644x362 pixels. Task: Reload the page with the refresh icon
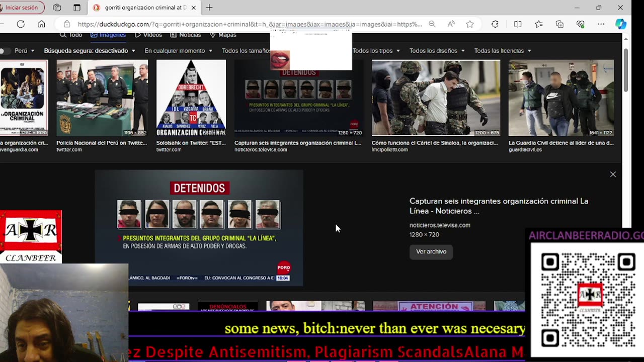tap(21, 24)
